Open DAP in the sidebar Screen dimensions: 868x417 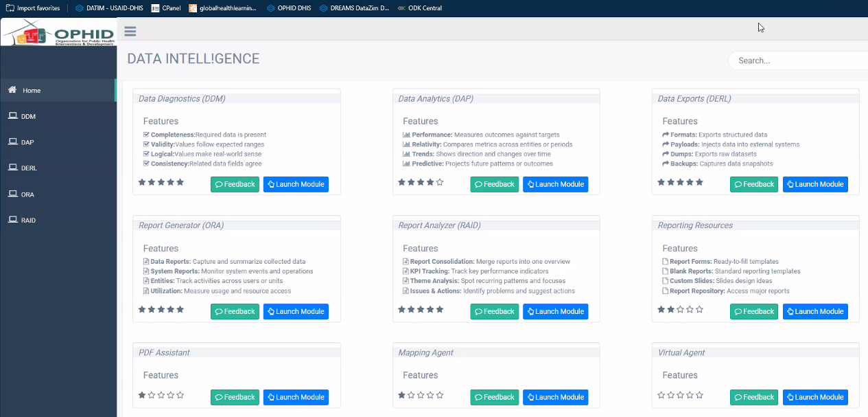click(x=58, y=142)
